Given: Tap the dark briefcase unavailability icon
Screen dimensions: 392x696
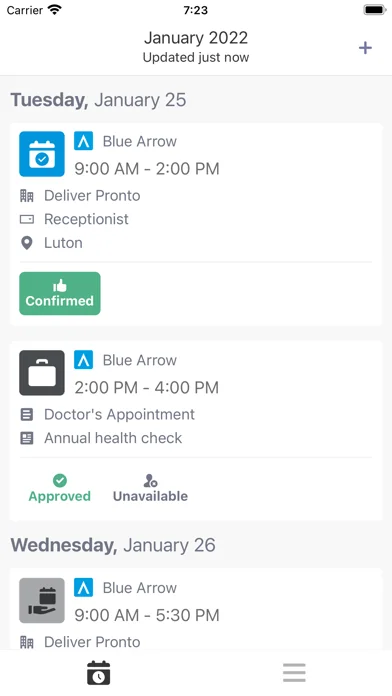Looking at the screenshot, I should pyautogui.click(x=42, y=373).
